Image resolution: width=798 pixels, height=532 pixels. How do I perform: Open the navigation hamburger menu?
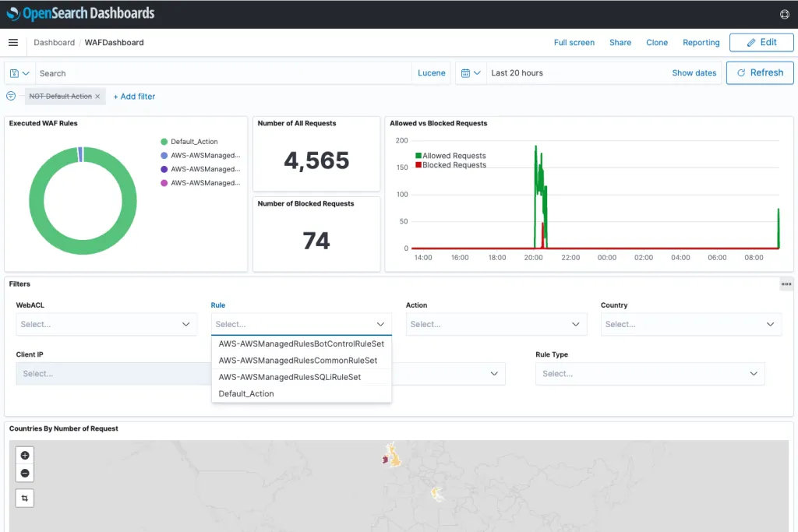12,43
